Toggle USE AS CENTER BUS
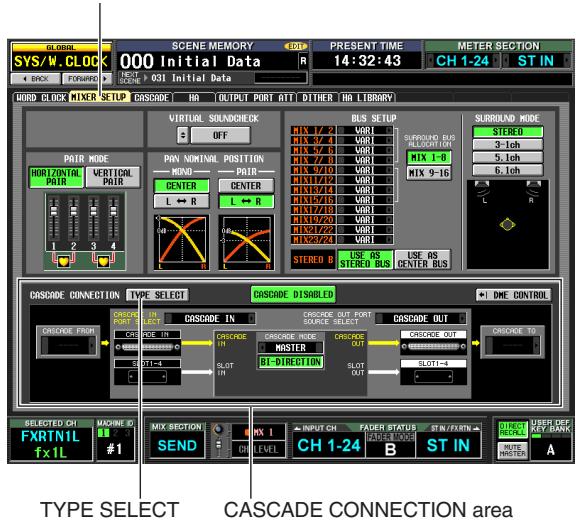This screenshot has height=523, width=576. pyautogui.click(x=422, y=260)
